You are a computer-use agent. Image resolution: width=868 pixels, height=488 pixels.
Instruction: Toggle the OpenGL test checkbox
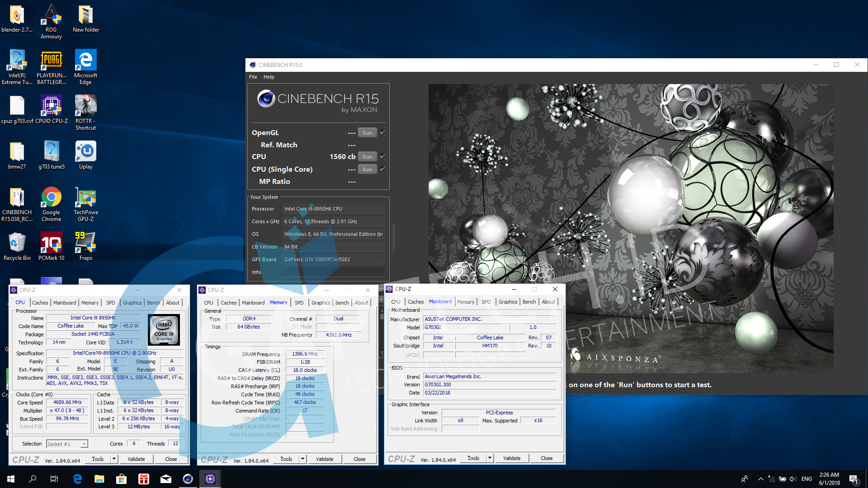[x=382, y=132]
